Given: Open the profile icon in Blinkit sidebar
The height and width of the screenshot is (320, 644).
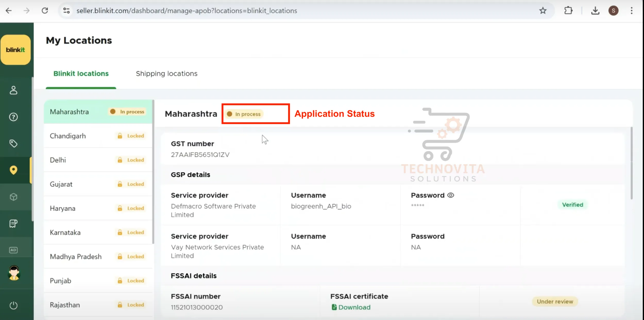Looking at the screenshot, I should [13, 90].
